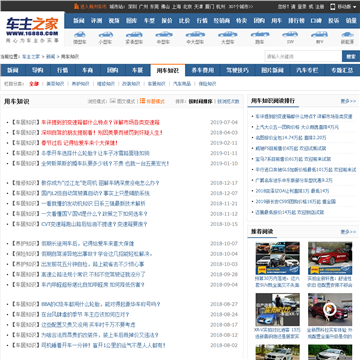Filter by 保险知识 category

click(x=207, y=84)
